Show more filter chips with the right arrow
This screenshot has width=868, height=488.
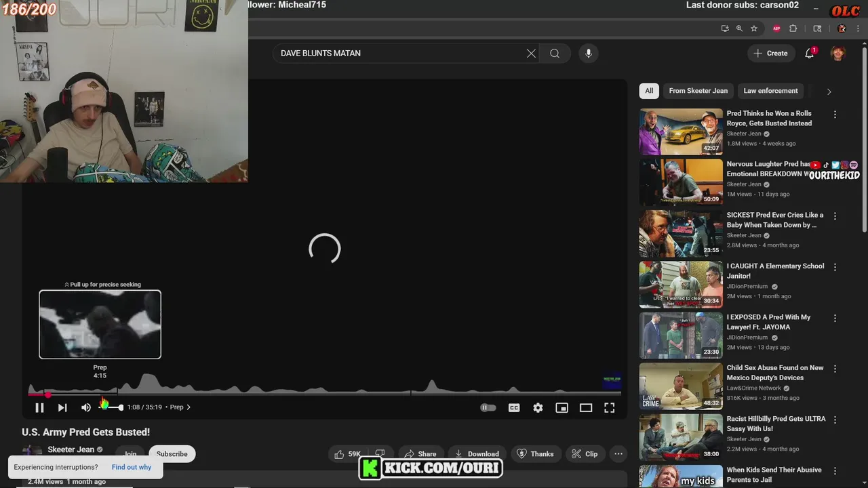[x=829, y=91]
